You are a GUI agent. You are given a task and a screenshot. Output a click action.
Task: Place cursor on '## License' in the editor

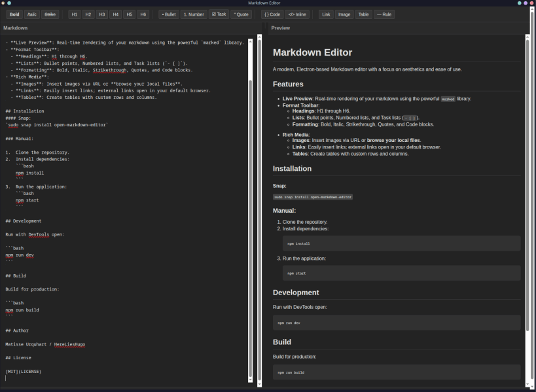[x=18, y=358]
